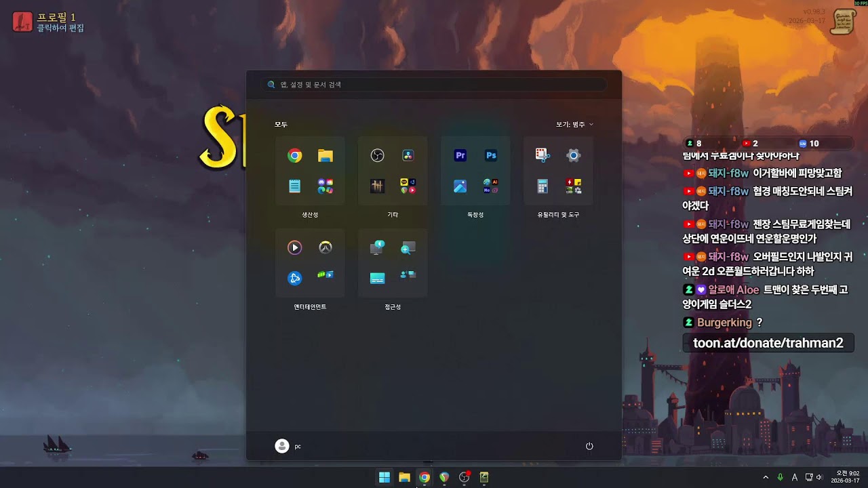Launch Adobe Photoshop from 독창성 group
This screenshot has height=488, width=868.
(491, 156)
